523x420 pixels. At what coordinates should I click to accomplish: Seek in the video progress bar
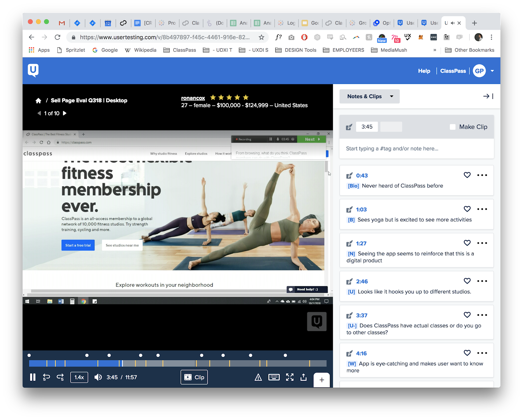click(x=177, y=363)
